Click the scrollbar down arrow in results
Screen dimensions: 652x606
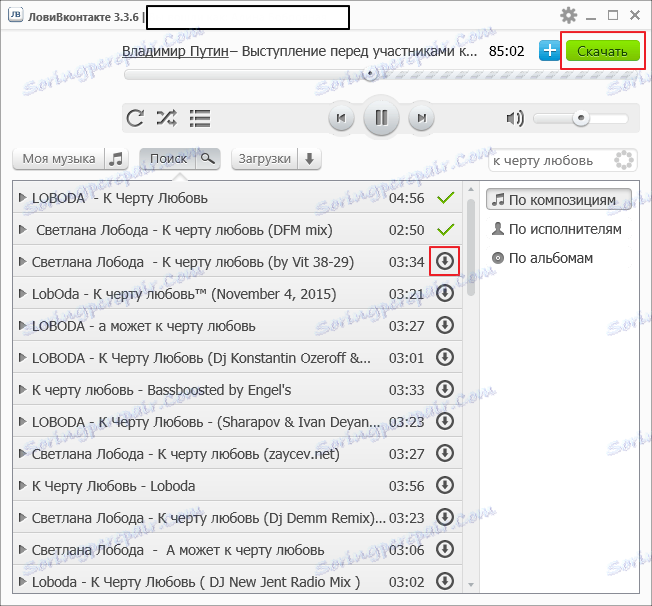471,585
